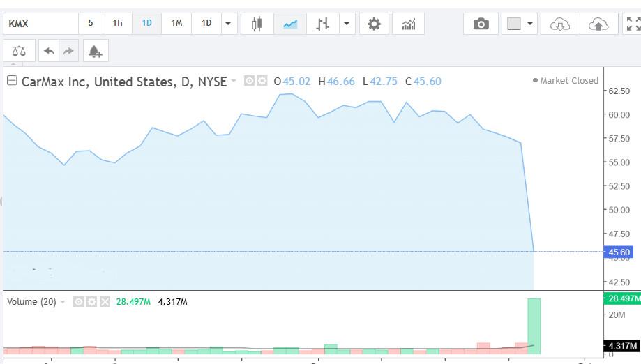The image size is (641, 364).
Task: Switch to the 1M interval
Action: [x=176, y=23]
